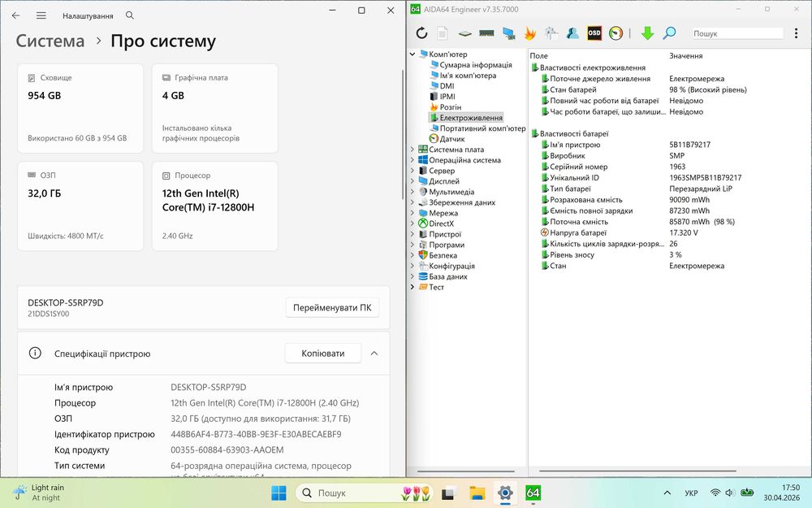Collapse the Комп'ютер tree node

click(412, 54)
